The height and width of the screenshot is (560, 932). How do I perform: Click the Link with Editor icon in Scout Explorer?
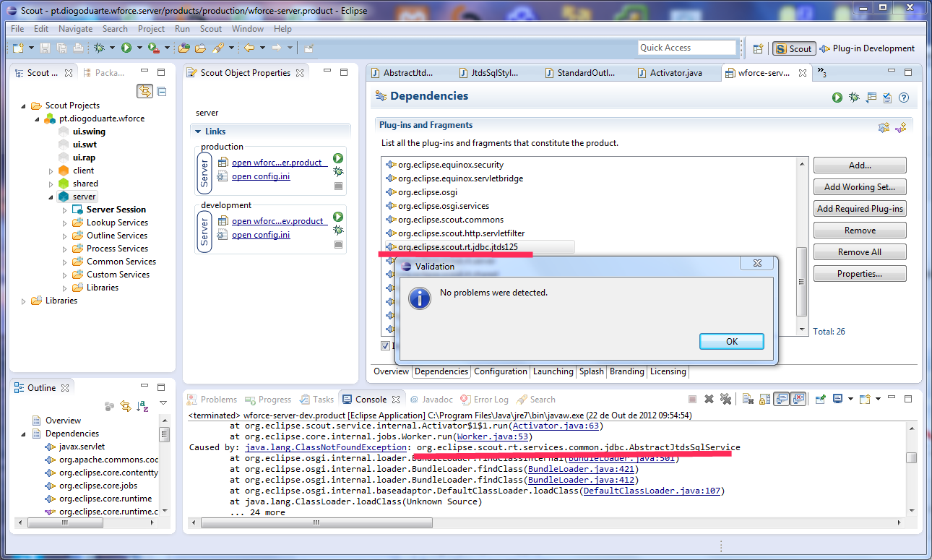pyautogui.click(x=145, y=91)
